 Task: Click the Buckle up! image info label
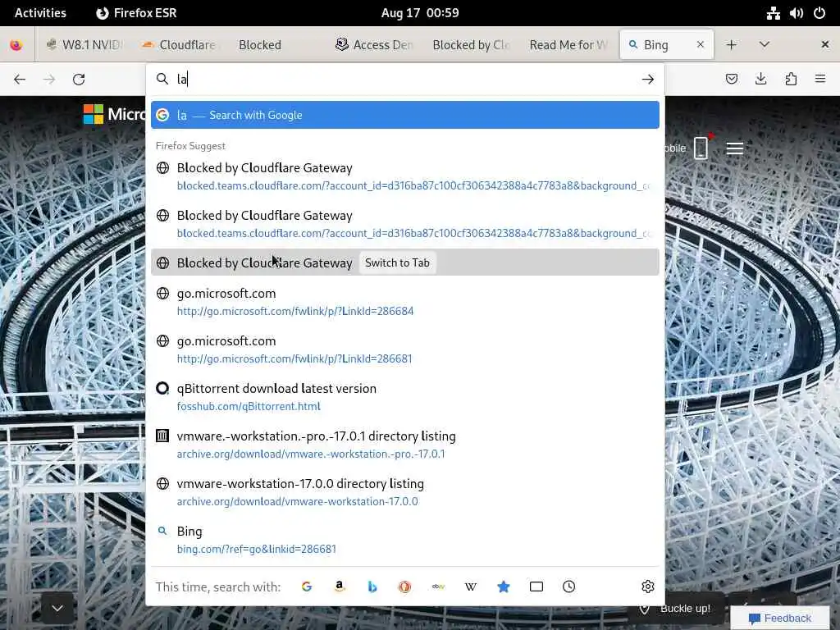(685, 609)
